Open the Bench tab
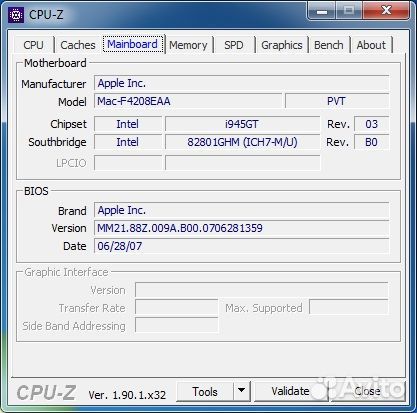Image resolution: width=417 pixels, height=413 pixels. coord(328,45)
